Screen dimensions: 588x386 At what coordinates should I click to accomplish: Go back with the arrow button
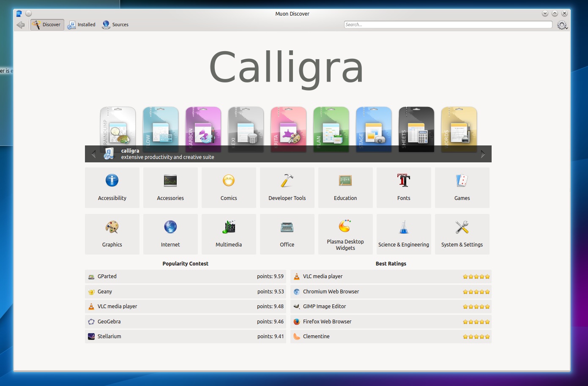coord(20,25)
